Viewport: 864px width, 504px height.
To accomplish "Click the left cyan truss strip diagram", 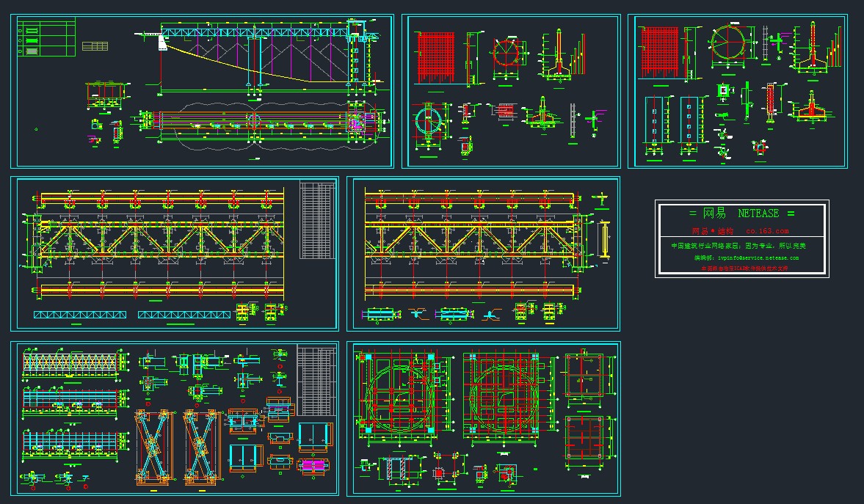I will point(80,315).
